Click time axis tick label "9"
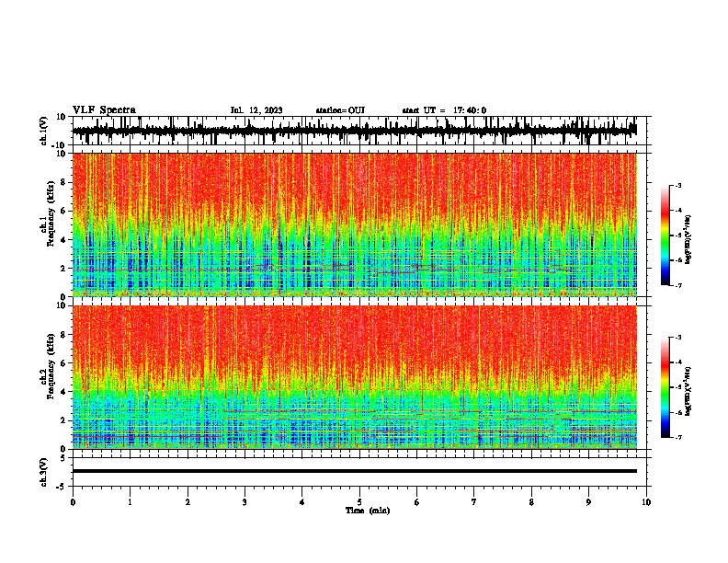 588,502
